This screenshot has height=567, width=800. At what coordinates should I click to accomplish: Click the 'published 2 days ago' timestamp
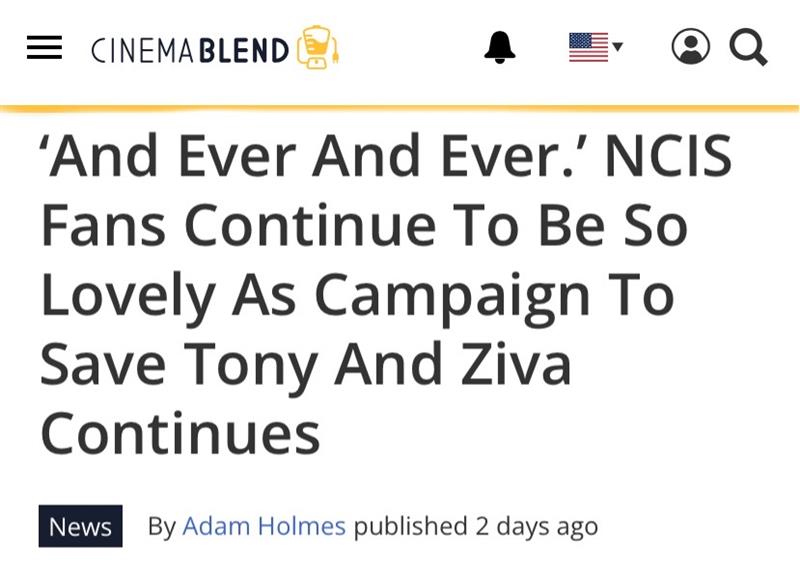476,526
